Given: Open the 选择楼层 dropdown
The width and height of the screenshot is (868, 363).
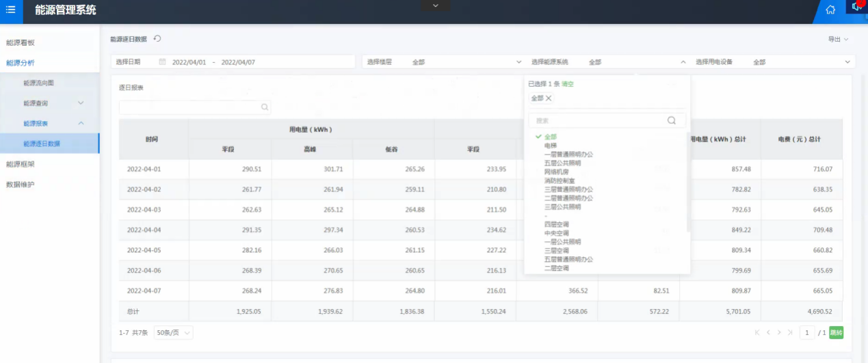Looking at the screenshot, I should 441,62.
